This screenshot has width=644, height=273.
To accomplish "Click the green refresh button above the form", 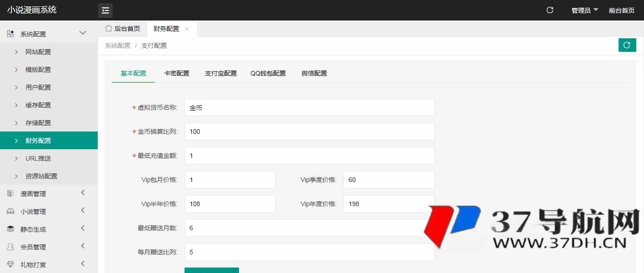I will [627, 45].
